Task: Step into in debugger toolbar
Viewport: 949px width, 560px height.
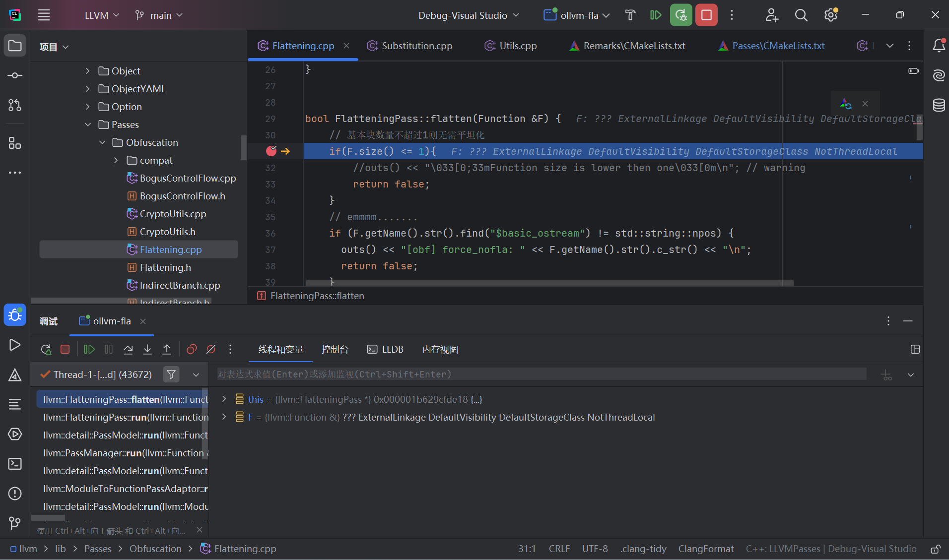Action: coord(147,349)
